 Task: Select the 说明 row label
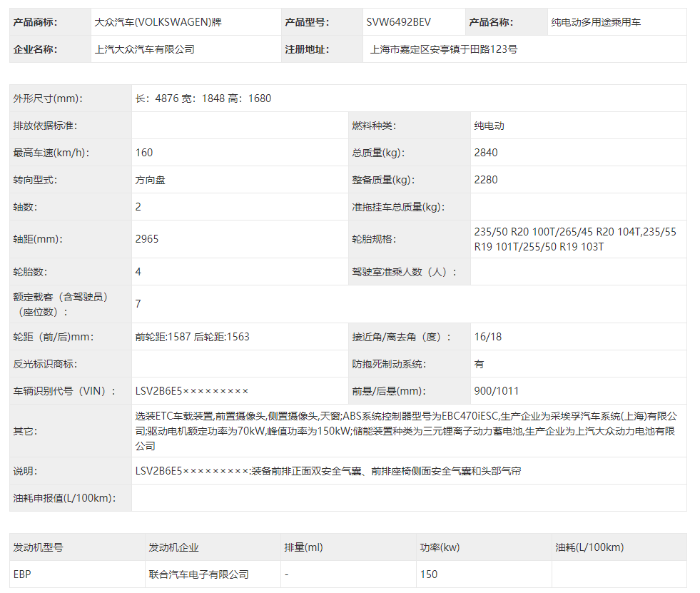[x=26, y=471]
